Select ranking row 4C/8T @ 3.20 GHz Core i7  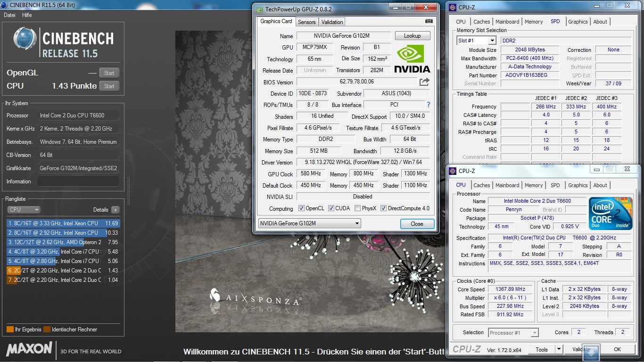point(63,252)
